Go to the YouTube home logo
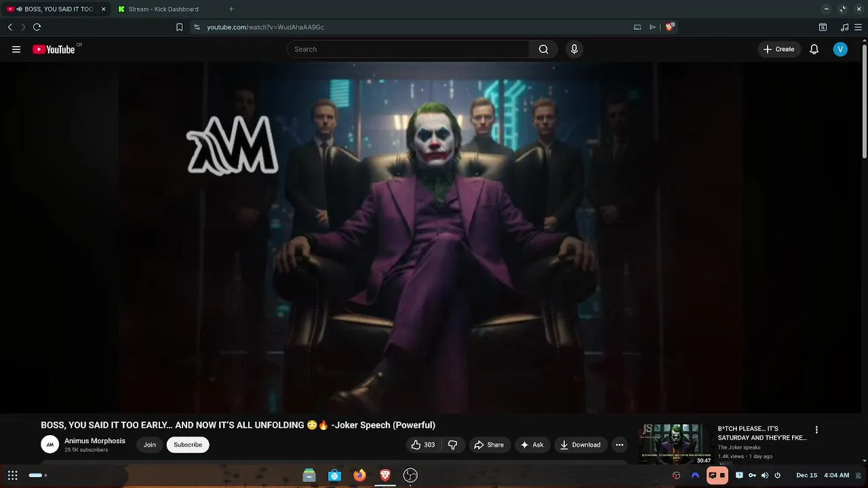868x488 pixels. tap(54, 49)
